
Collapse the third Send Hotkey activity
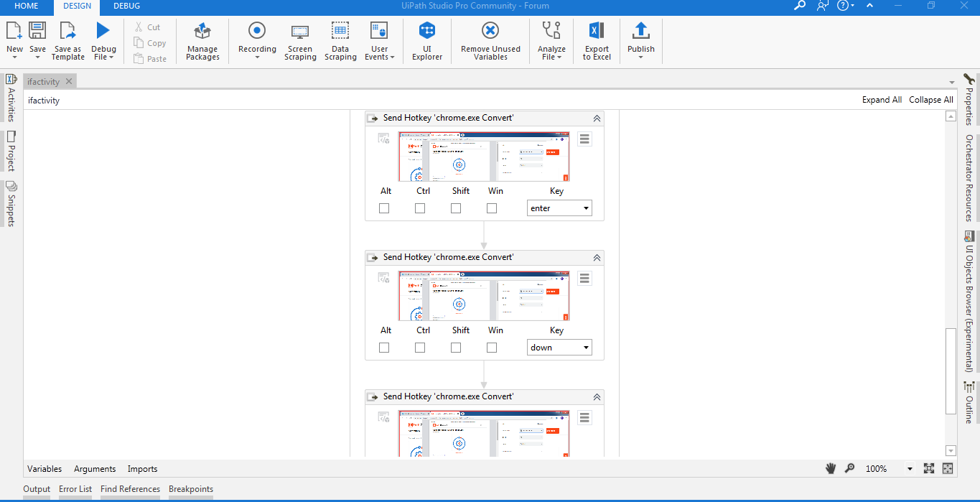tap(597, 397)
